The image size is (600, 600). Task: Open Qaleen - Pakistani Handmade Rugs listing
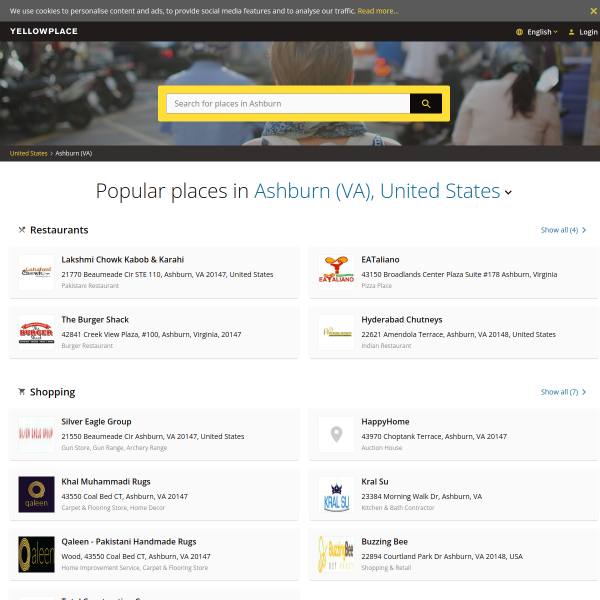(x=129, y=542)
